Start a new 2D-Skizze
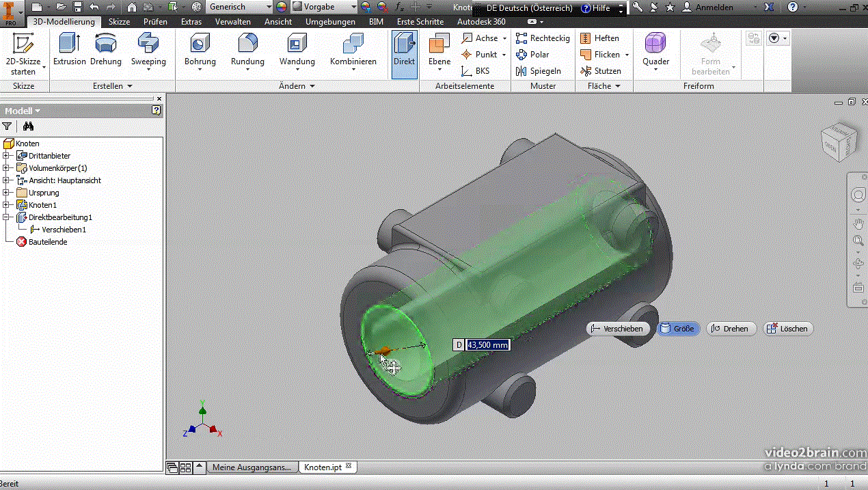 [x=23, y=53]
